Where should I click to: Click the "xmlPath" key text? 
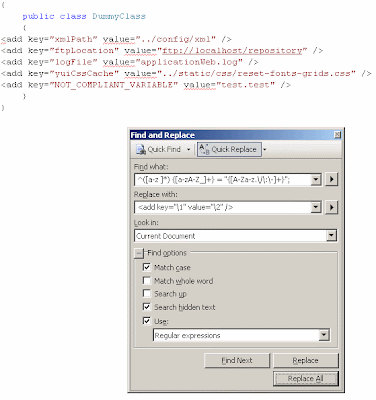coord(73,39)
